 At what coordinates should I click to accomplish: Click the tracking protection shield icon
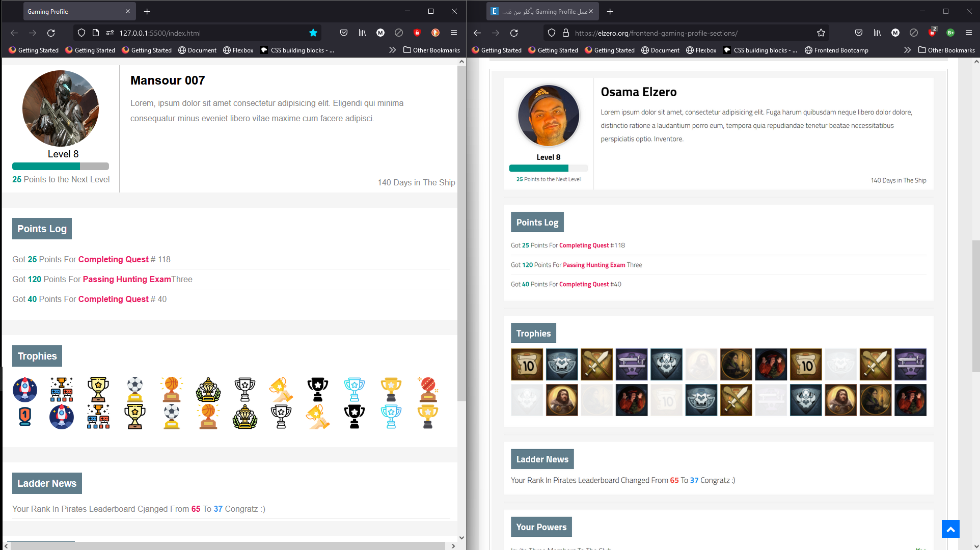tap(81, 33)
